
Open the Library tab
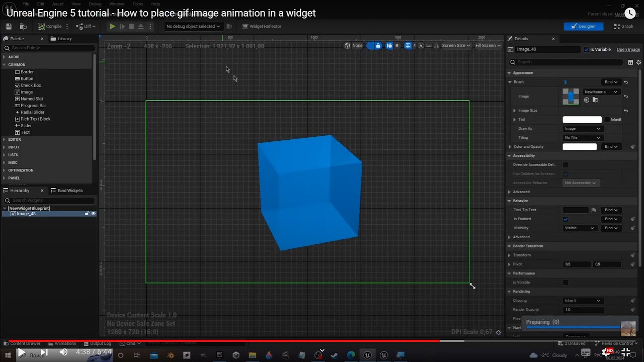(x=61, y=39)
